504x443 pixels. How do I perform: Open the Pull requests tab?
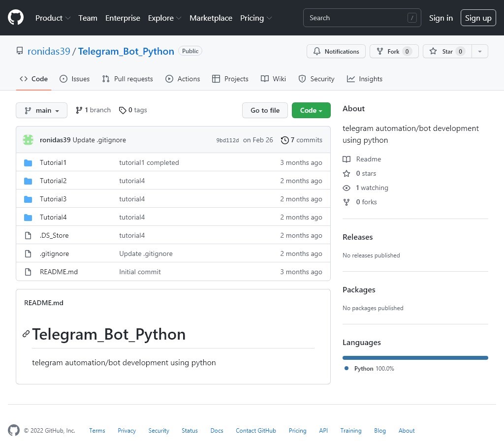(127, 79)
